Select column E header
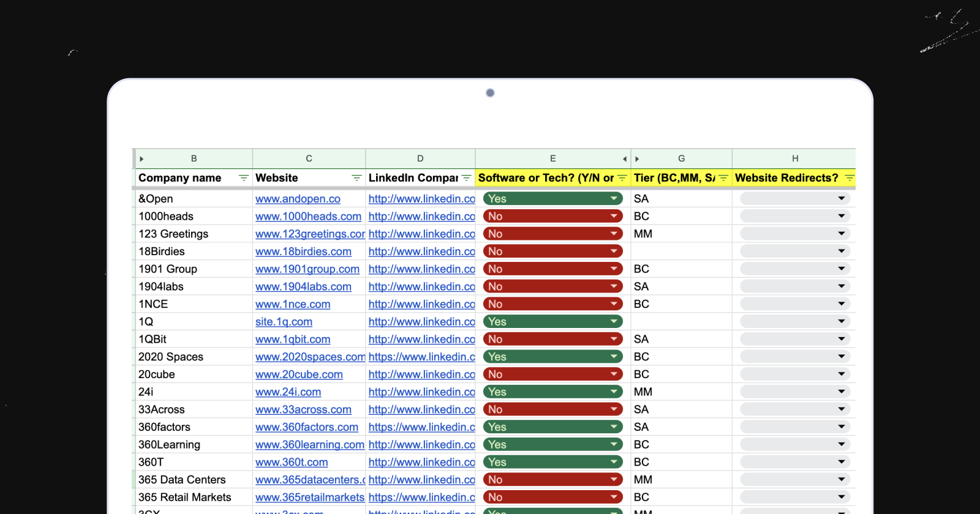Image resolution: width=980 pixels, height=514 pixels. pos(552,158)
